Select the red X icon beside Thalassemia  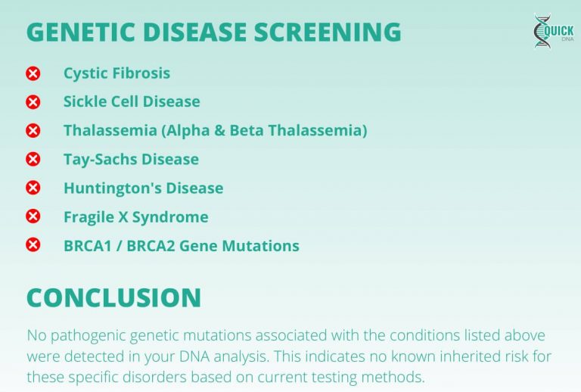[33, 131]
